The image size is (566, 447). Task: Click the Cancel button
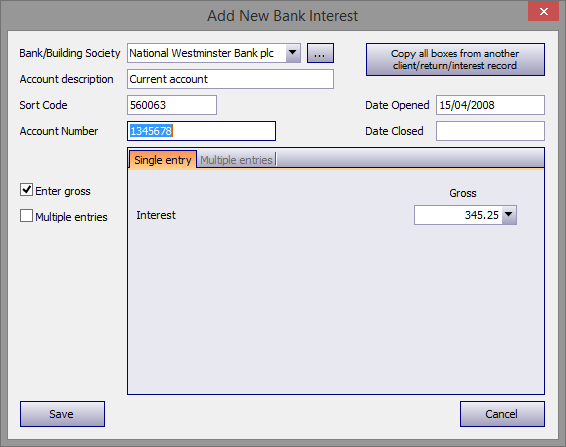click(x=502, y=414)
